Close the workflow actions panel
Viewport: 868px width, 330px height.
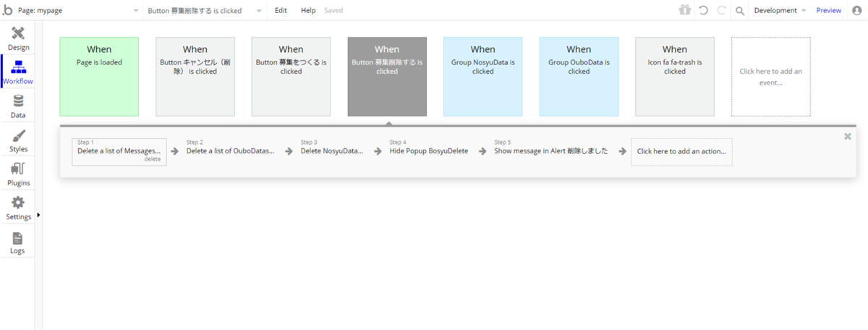[847, 136]
